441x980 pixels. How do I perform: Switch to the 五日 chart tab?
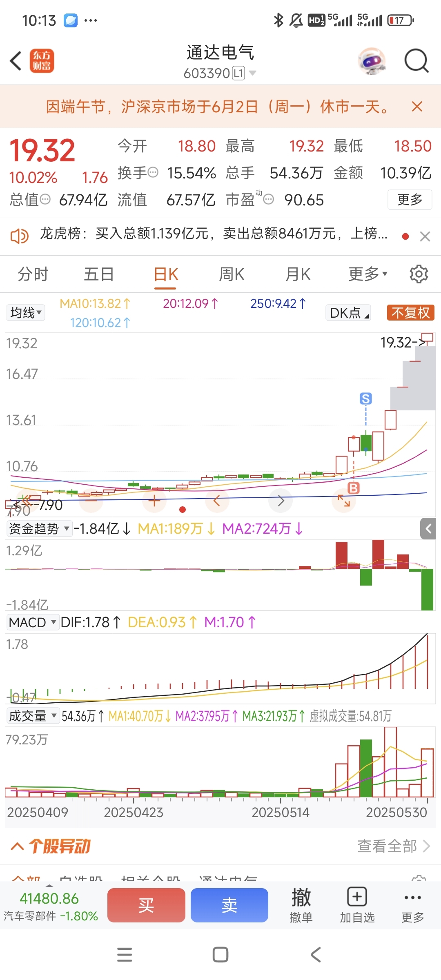click(99, 274)
